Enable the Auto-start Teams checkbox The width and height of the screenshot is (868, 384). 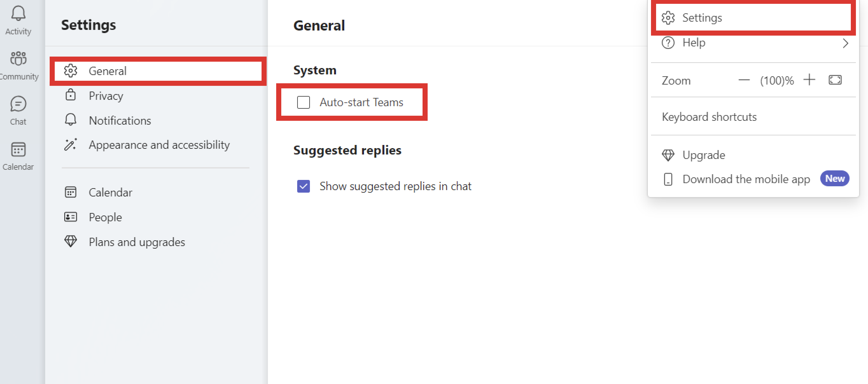point(303,102)
